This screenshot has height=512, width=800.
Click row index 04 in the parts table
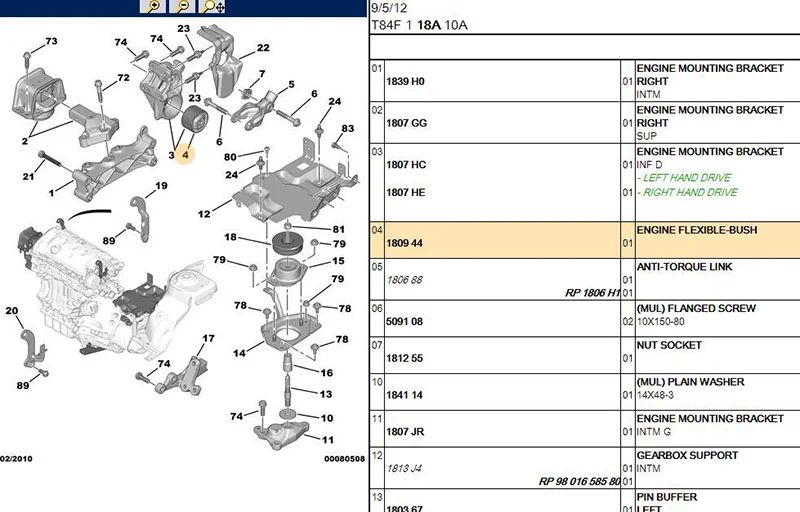[x=377, y=230]
